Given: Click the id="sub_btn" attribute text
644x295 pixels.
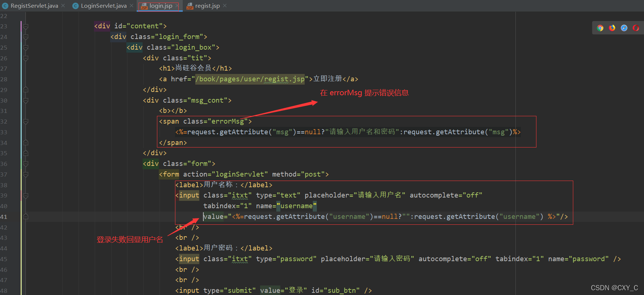Looking at the screenshot, I should click(335, 291).
